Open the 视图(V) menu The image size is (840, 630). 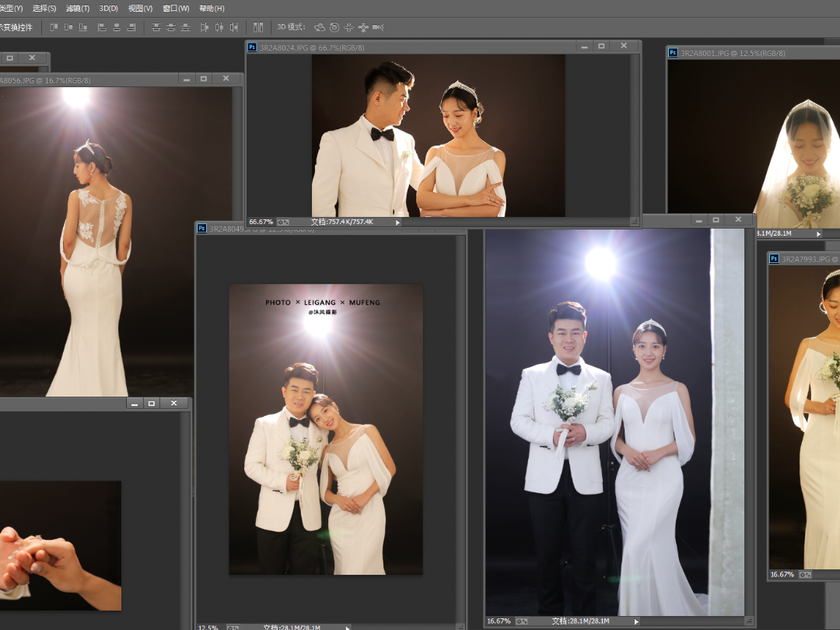pos(140,9)
